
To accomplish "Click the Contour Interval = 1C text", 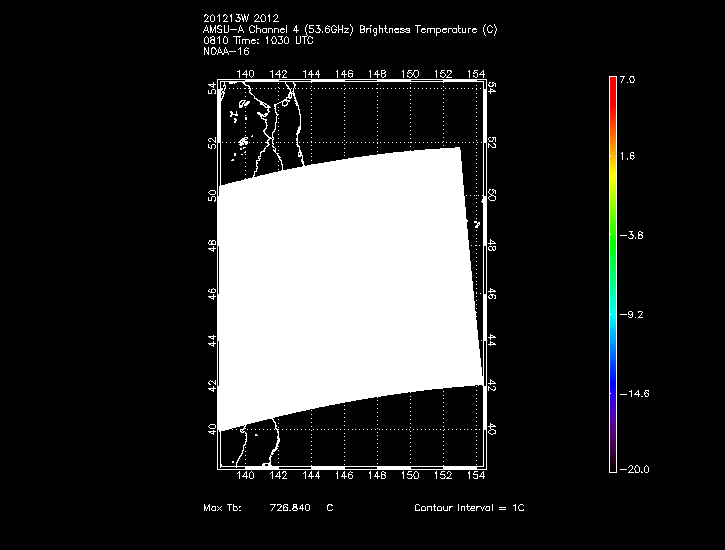I will point(469,508).
